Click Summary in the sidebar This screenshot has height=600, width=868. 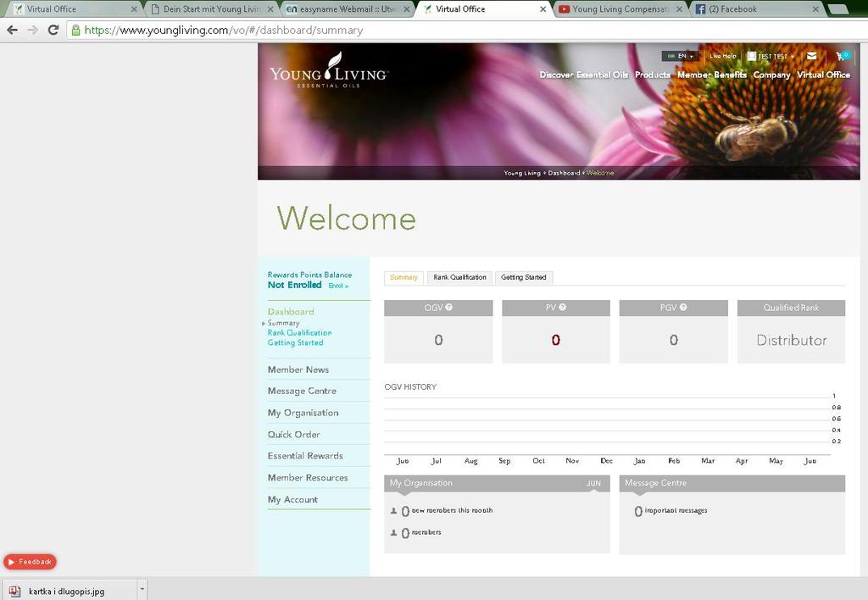283,323
